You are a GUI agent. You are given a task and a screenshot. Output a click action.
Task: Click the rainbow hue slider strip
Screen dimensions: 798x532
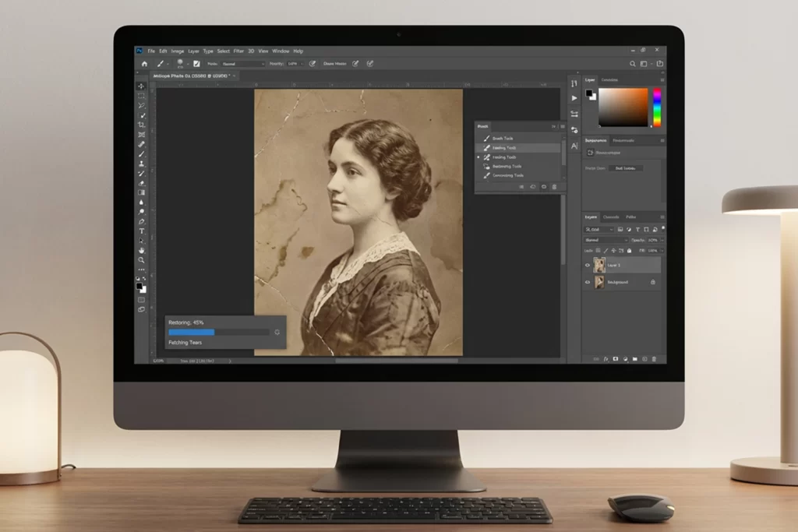point(657,107)
